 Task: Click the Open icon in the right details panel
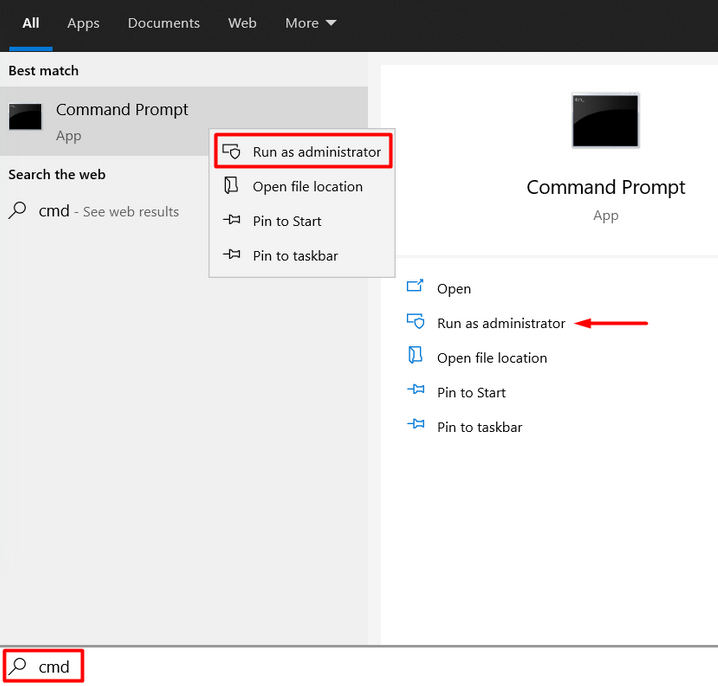point(416,288)
